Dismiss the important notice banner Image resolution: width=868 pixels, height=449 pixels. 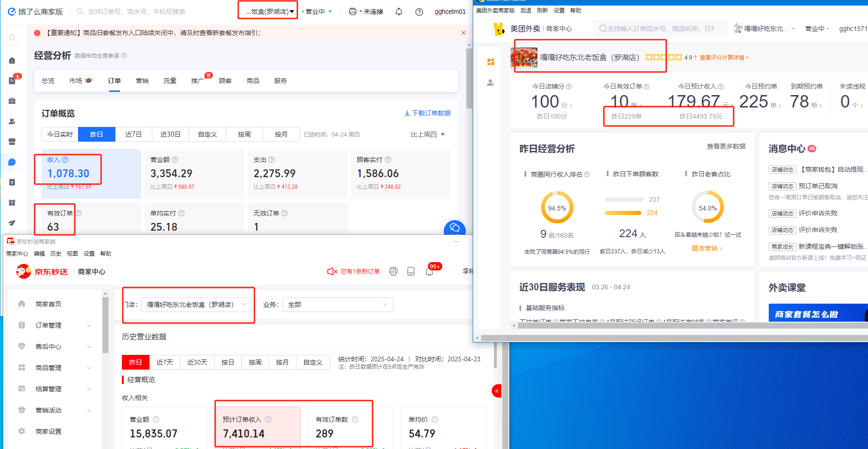pyautogui.click(x=463, y=33)
